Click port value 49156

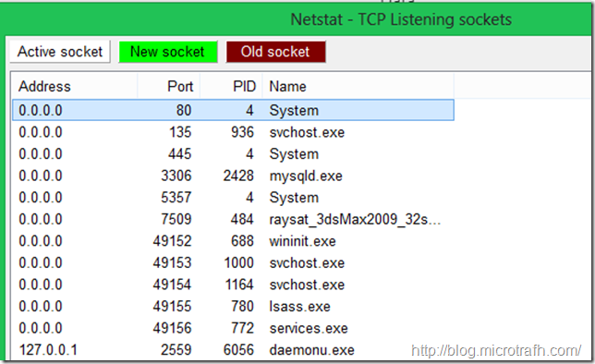[x=172, y=328]
